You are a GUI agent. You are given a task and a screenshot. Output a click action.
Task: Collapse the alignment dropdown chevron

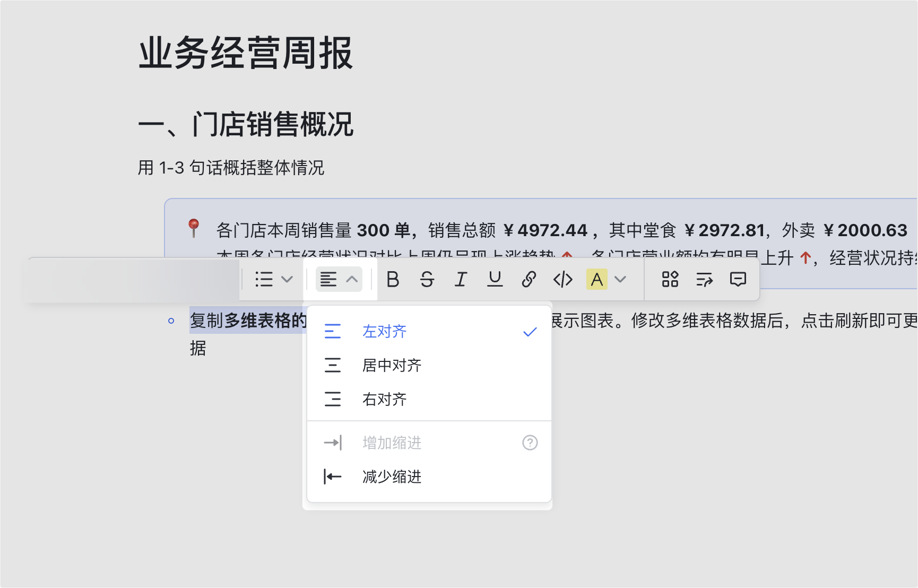(x=351, y=279)
